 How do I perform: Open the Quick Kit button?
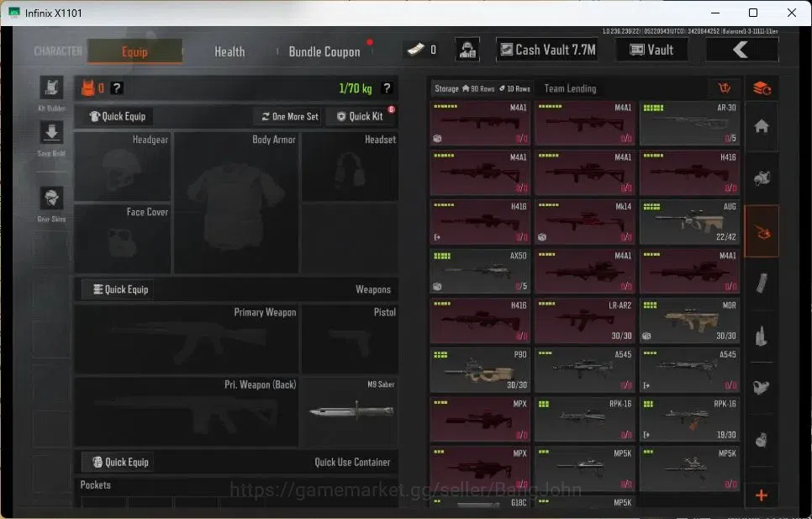tap(361, 117)
